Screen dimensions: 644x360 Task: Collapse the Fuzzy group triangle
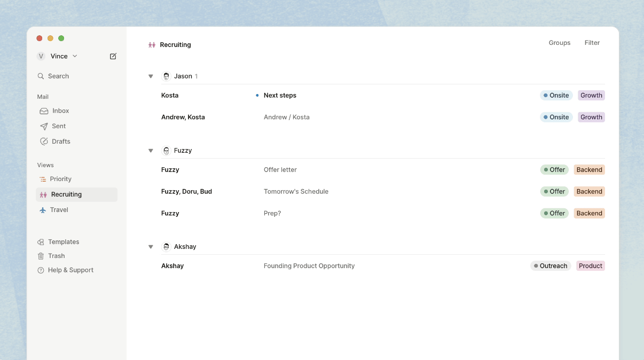(x=151, y=151)
